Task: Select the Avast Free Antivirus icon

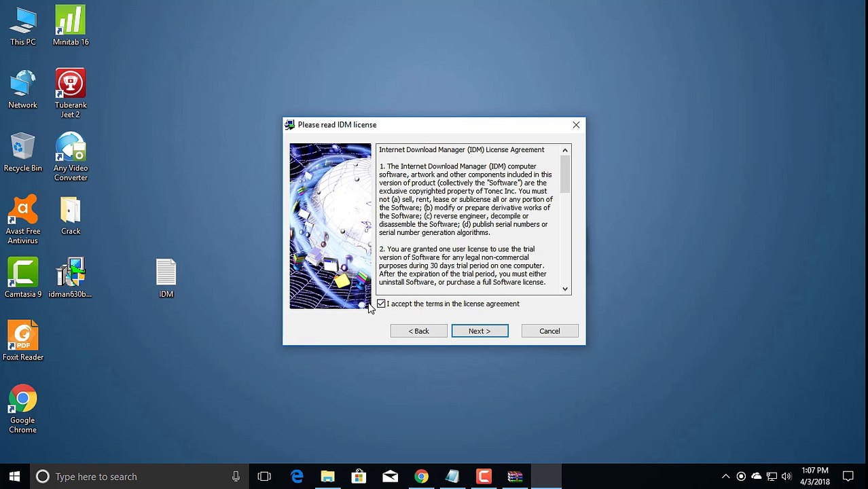Action: 22,220
